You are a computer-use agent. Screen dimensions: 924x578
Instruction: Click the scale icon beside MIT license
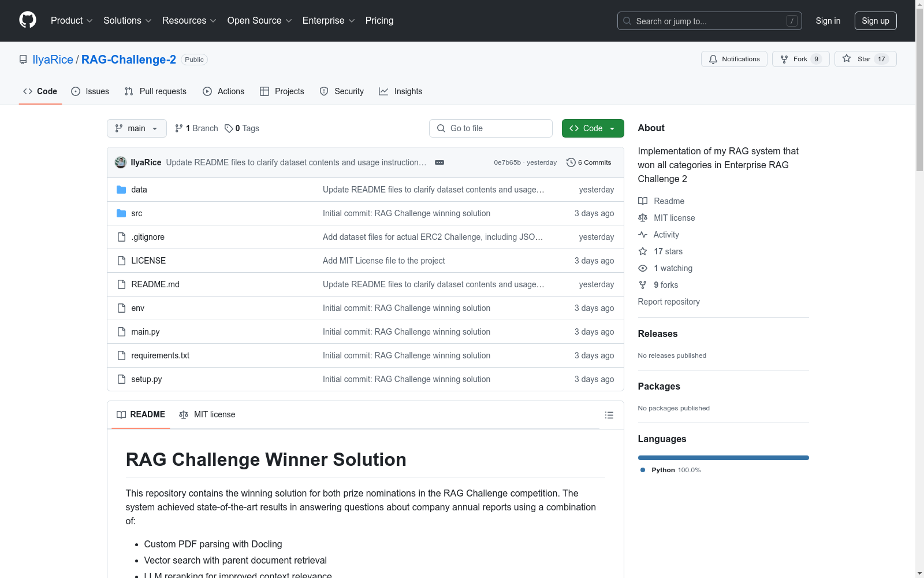click(643, 218)
